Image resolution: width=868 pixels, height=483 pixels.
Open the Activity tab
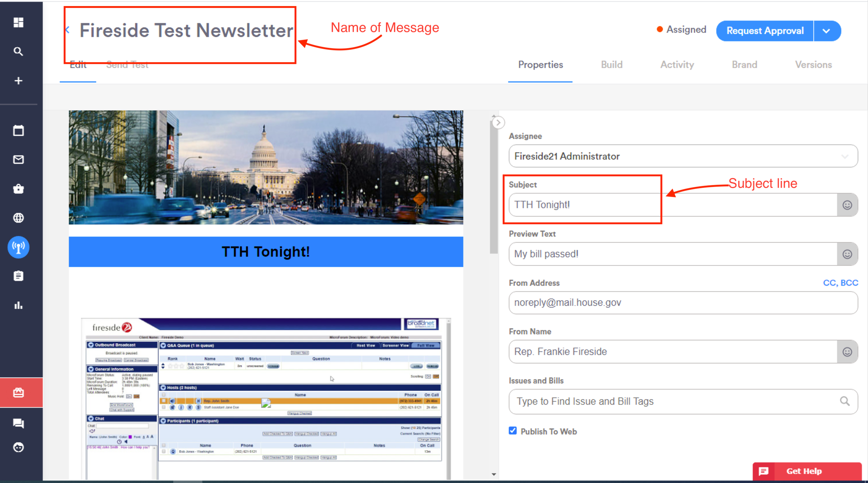(677, 65)
